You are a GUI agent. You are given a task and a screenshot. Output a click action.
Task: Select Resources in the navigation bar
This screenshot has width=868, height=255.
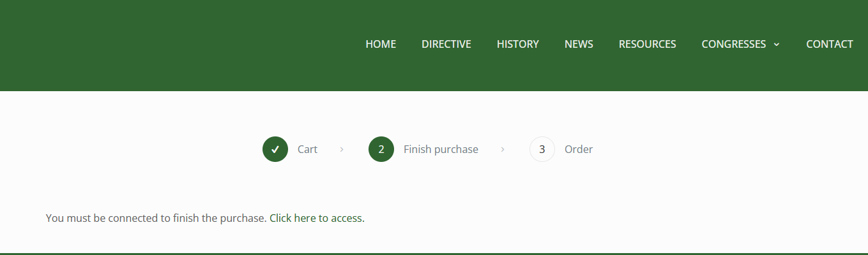647,44
